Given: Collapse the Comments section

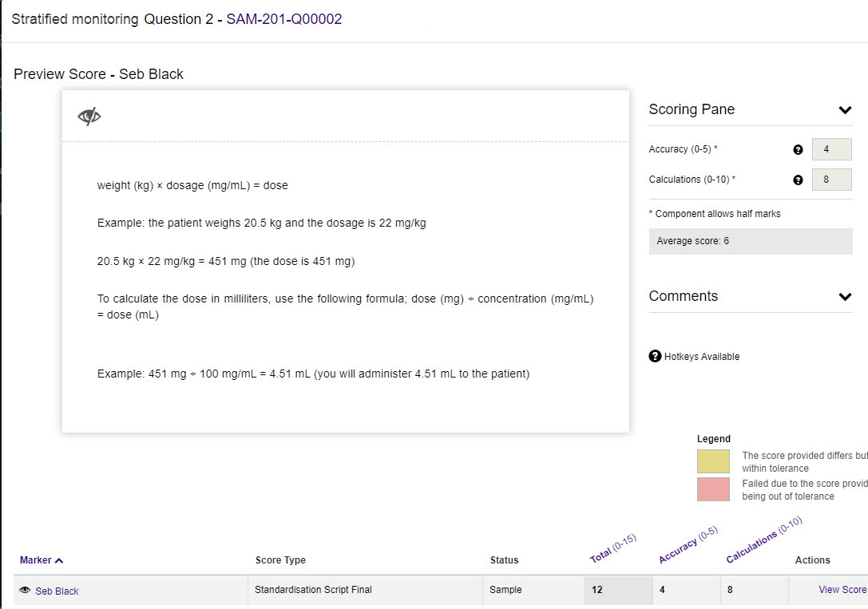Looking at the screenshot, I should pos(845,297).
